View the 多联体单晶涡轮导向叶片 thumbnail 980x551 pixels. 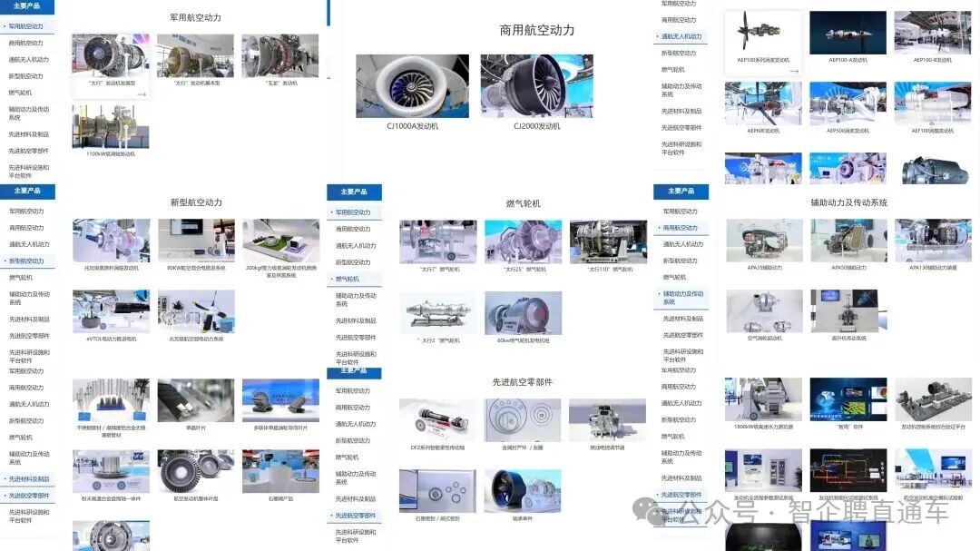pos(280,400)
